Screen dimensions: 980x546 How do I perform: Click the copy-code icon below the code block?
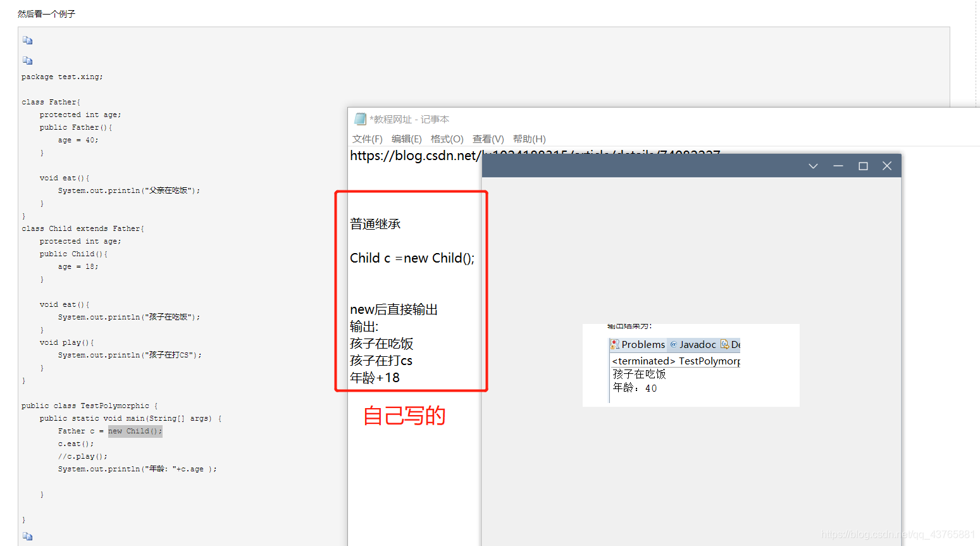click(27, 537)
